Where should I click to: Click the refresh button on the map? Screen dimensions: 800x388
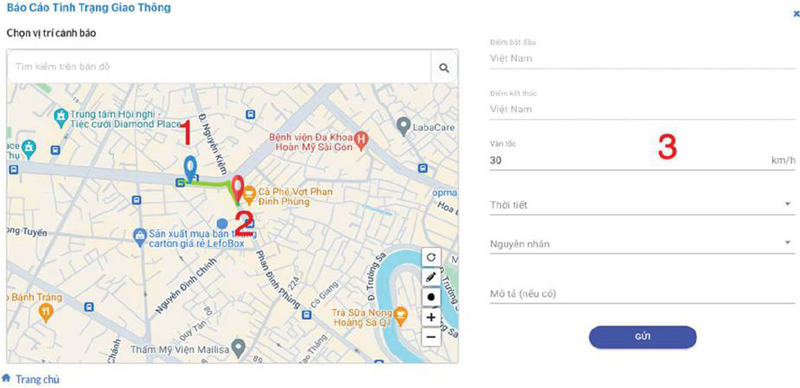pyautogui.click(x=431, y=257)
